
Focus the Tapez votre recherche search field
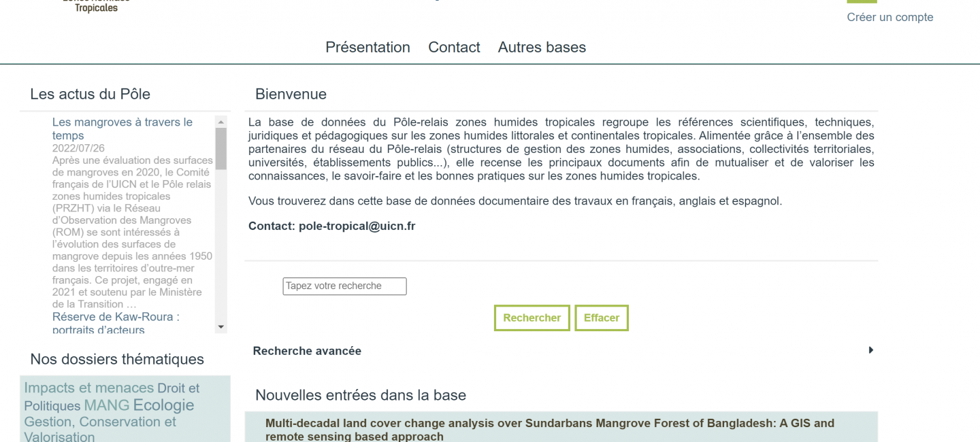[x=344, y=286]
